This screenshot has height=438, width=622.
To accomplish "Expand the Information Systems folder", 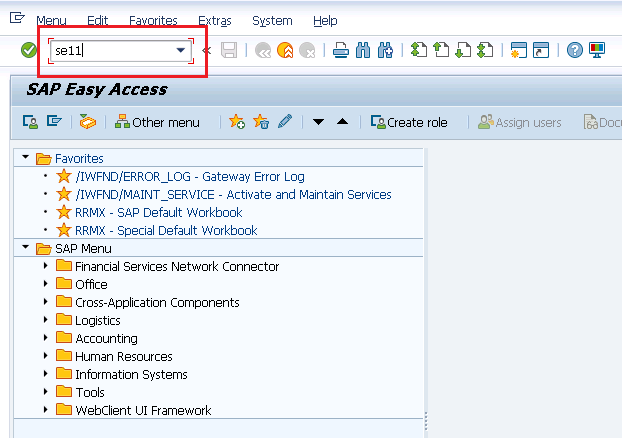I will [x=46, y=374].
